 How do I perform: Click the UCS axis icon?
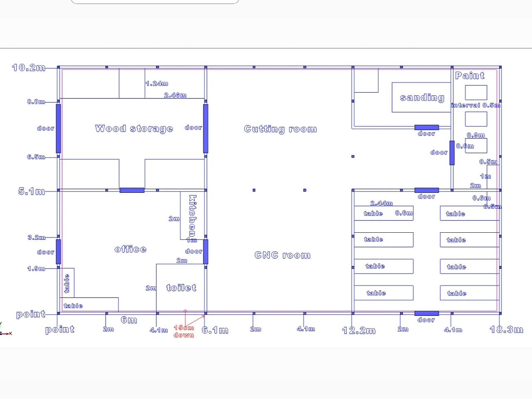click(5, 330)
